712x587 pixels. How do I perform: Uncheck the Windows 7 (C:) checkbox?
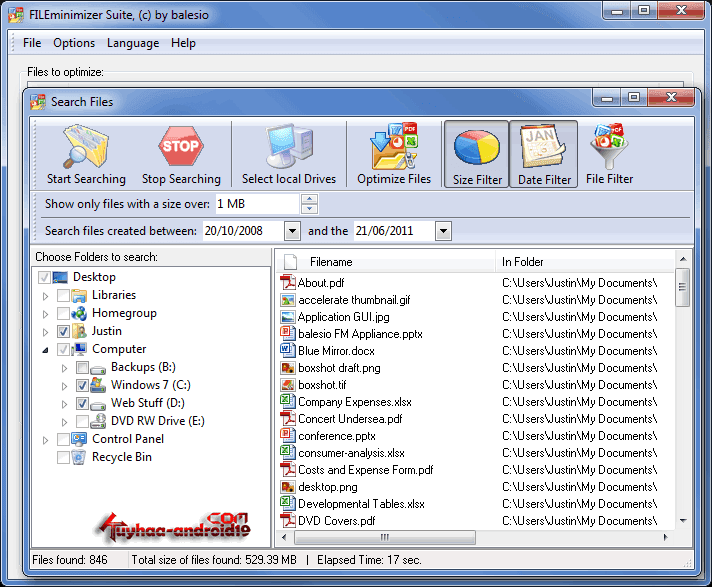[82, 385]
